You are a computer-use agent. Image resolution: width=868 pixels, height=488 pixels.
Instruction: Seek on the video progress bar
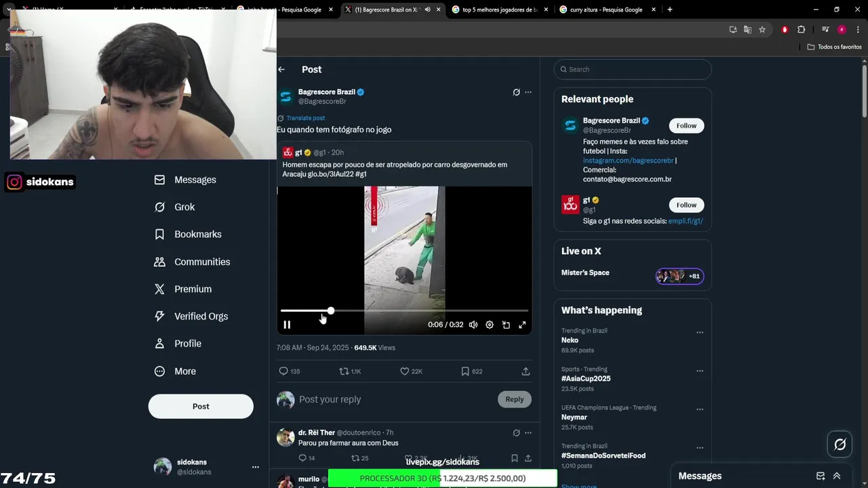404,310
